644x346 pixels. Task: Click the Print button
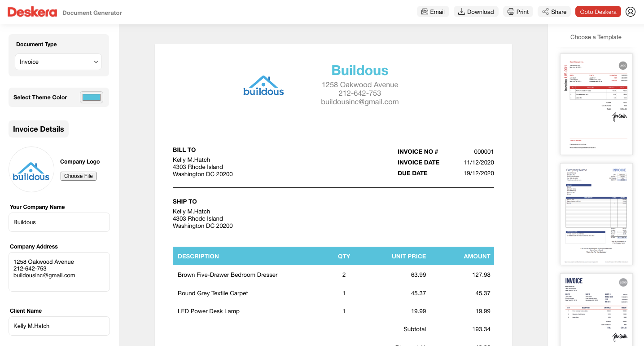pos(518,12)
